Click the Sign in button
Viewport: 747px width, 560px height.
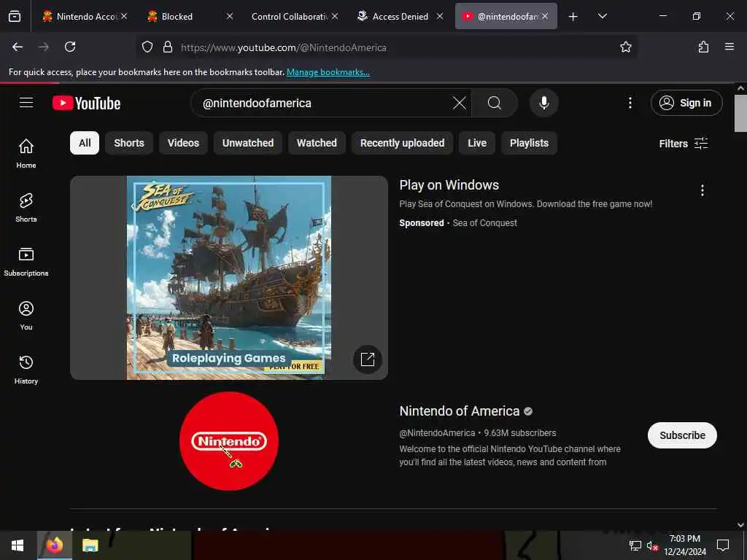pos(686,103)
